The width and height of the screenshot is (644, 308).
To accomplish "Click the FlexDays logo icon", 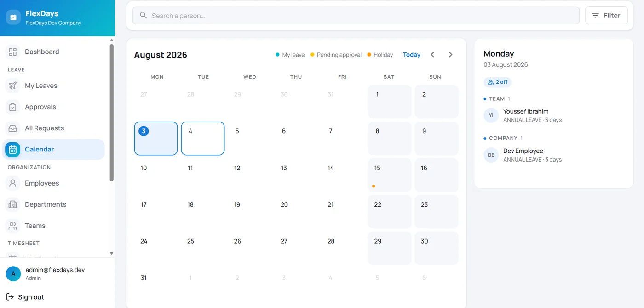I will click(x=13, y=17).
